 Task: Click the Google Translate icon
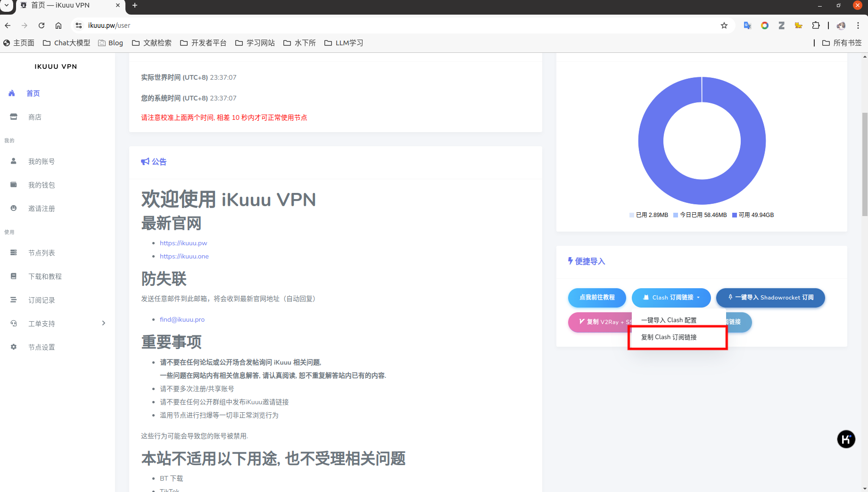(x=747, y=25)
